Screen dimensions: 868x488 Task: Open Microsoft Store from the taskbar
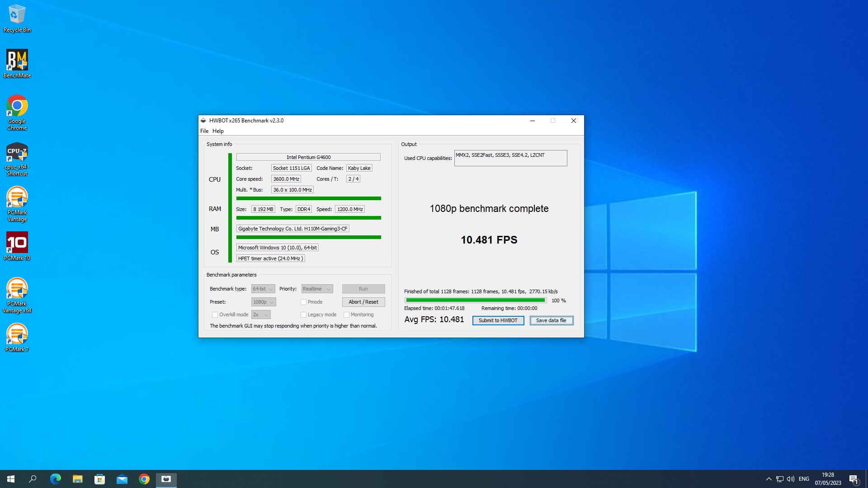(100, 479)
